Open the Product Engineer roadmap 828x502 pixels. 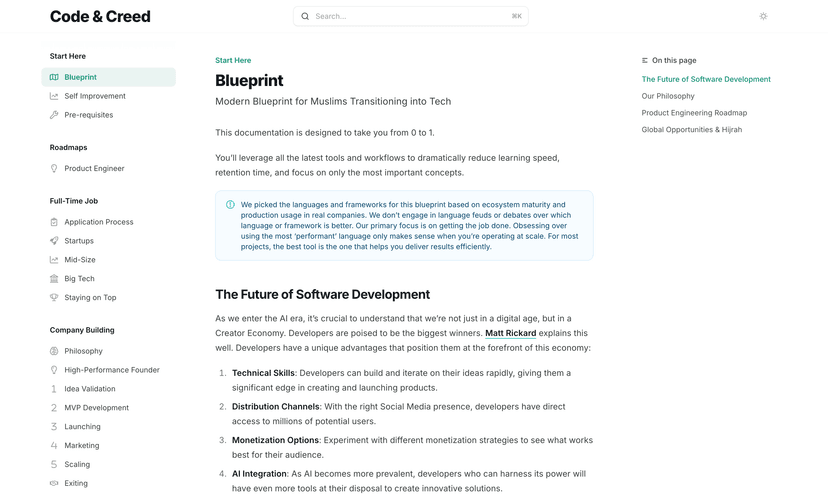[109, 168]
